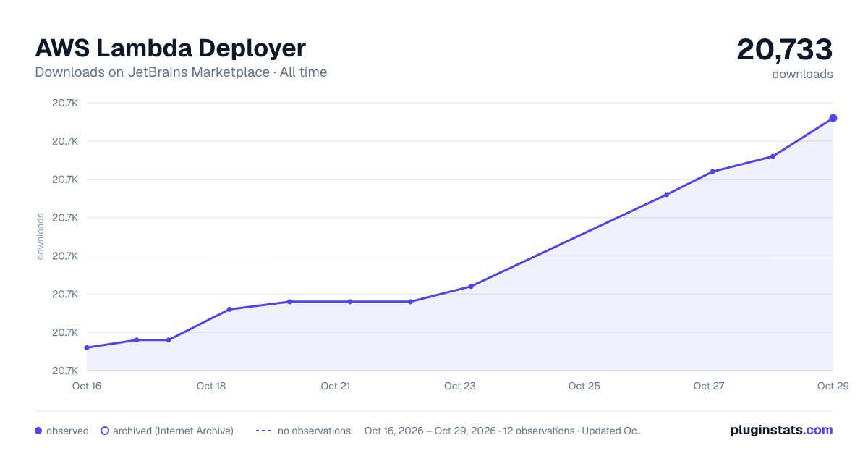Click the pluginstats.com link
This screenshot has width=868, height=456.
pyautogui.click(x=781, y=430)
